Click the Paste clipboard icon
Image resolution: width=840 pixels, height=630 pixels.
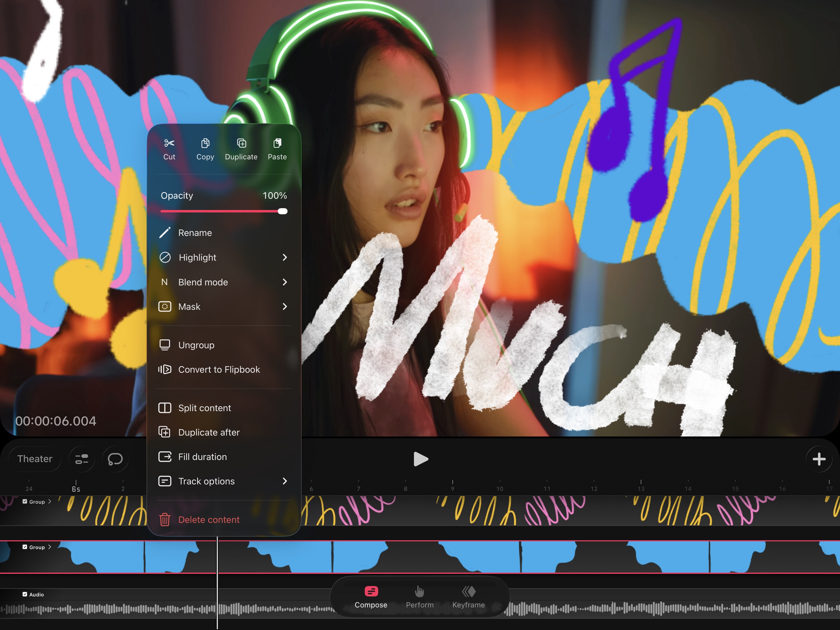pyautogui.click(x=277, y=143)
